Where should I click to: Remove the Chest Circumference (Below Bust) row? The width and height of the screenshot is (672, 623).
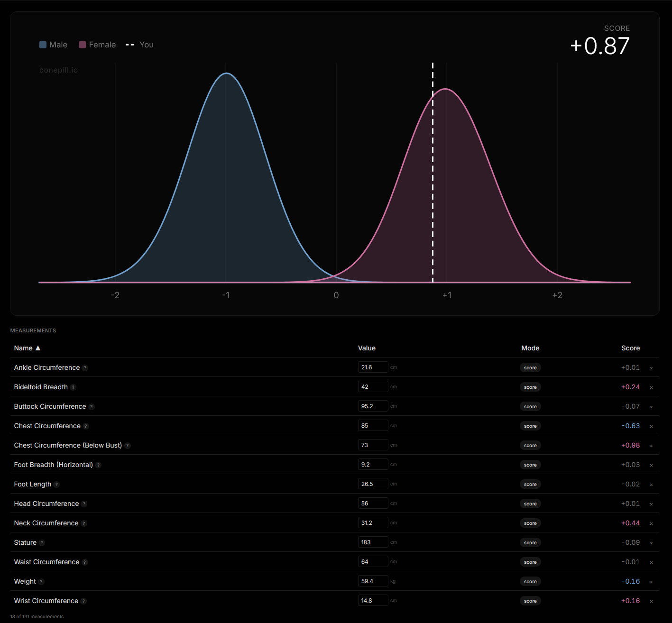click(x=651, y=446)
